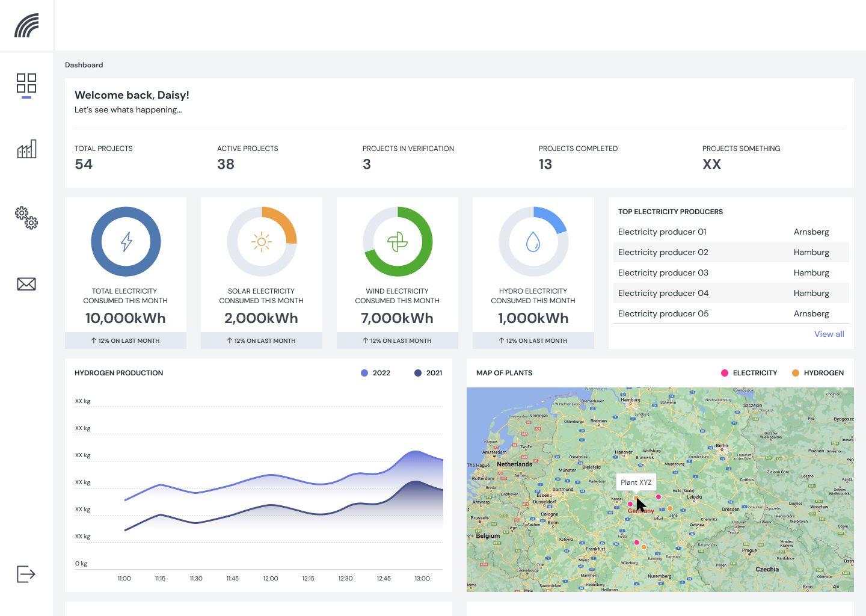This screenshot has width=866, height=616.
Task: Click the 0 kg axis label
Action: 81,564
